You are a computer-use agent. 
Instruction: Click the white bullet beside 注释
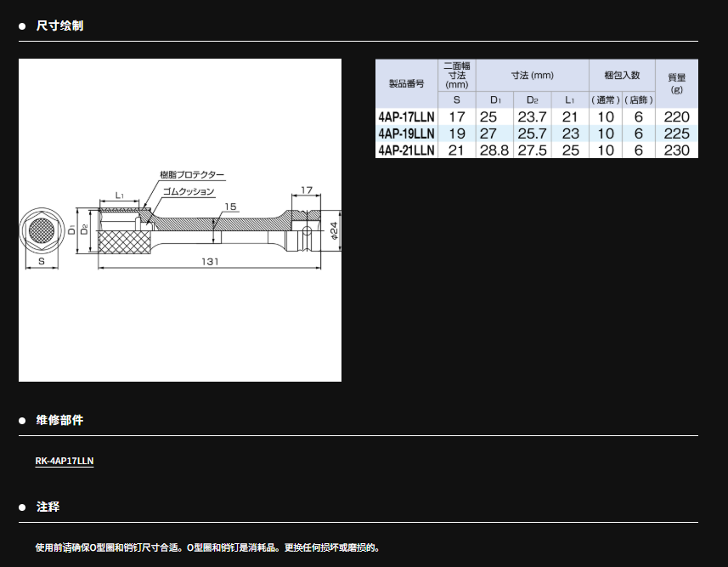(x=23, y=507)
